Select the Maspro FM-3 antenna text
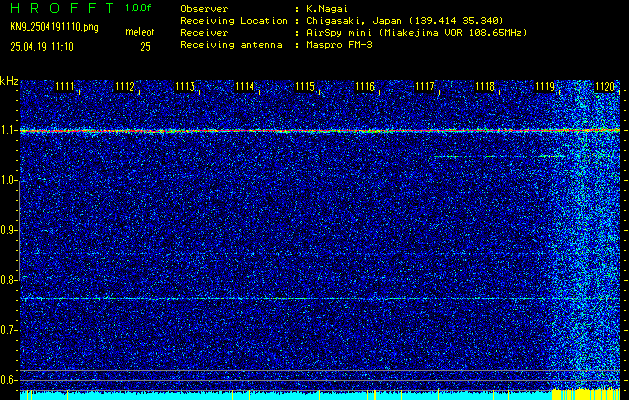 pyautogui.click(x=339, y=45)
